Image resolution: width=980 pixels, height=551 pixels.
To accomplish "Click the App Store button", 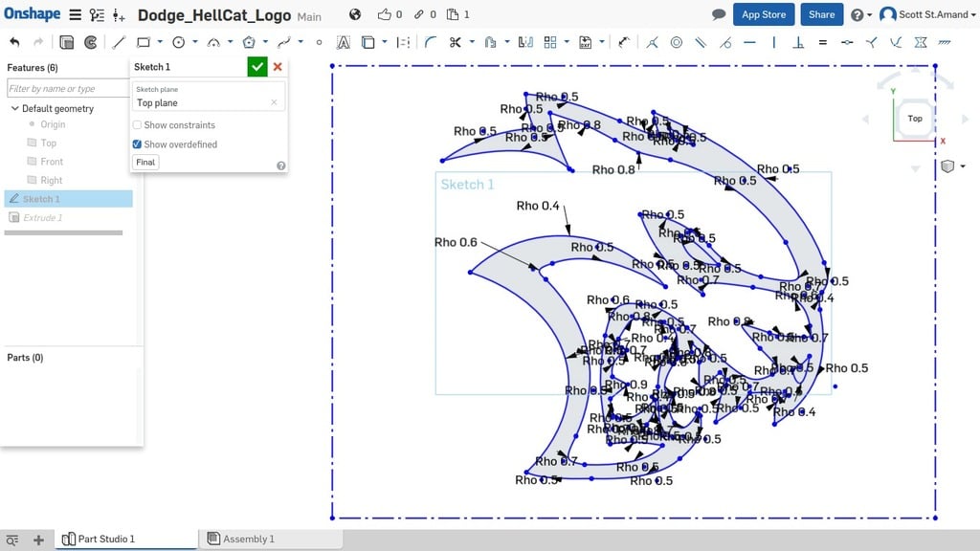I will 763,14.
